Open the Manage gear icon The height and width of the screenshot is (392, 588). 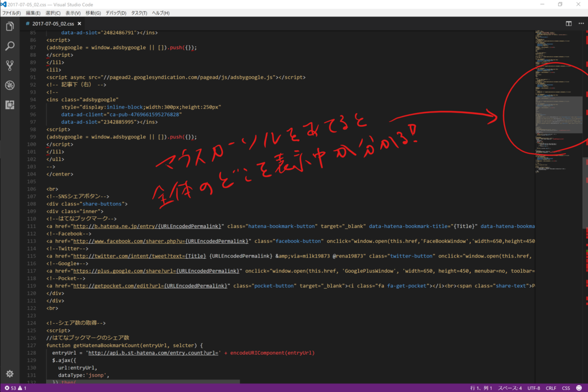point(10,374)
